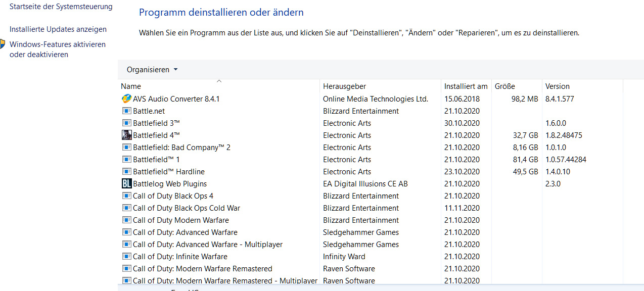Click the Battlefield™ Hardline row icon

(126, 172)
